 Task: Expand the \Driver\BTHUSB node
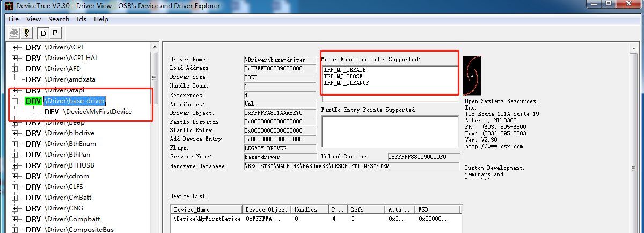[14, 165]
